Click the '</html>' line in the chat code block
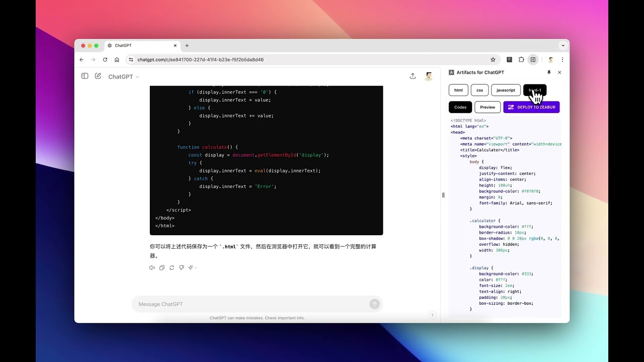Viewport: 644px width, 362px height. [x=165, y=226]
